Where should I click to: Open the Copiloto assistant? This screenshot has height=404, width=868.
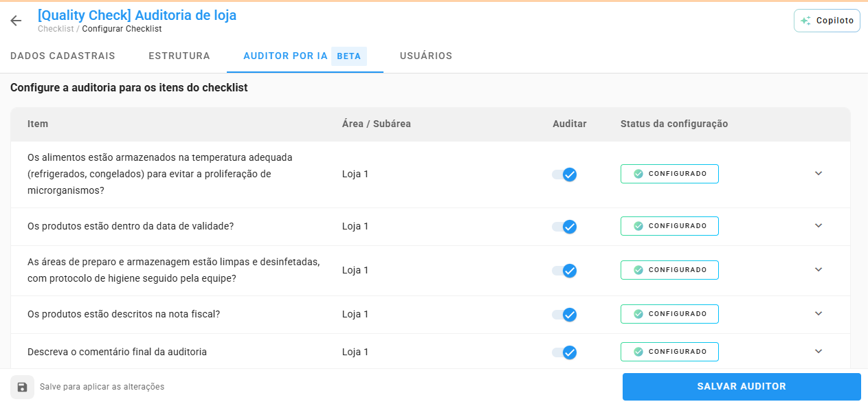(827, 21)
